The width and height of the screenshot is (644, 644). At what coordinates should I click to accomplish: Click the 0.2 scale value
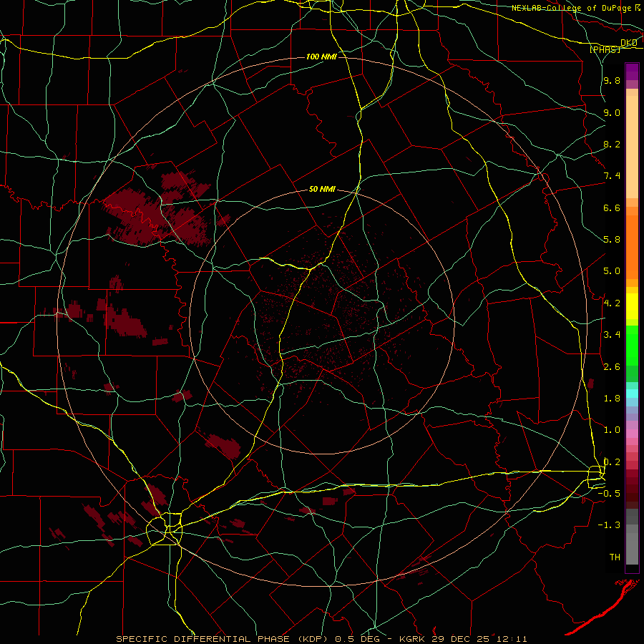612,462
